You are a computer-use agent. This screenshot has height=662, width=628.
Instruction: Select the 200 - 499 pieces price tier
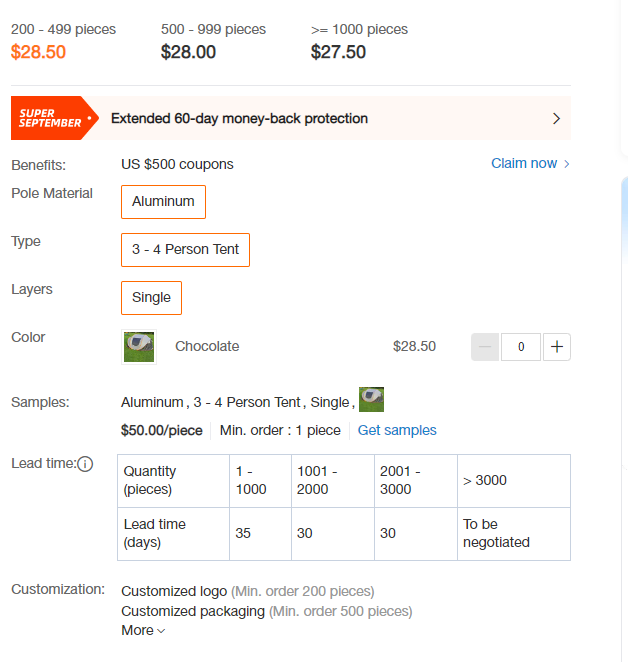tap(63, 41)
